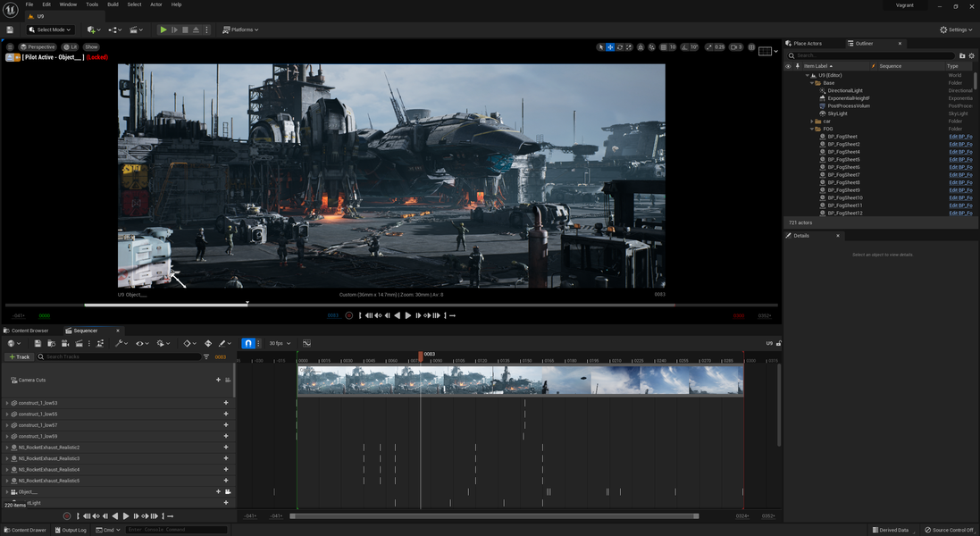Click the viewport timeline scrub bar

click(391, 305)
